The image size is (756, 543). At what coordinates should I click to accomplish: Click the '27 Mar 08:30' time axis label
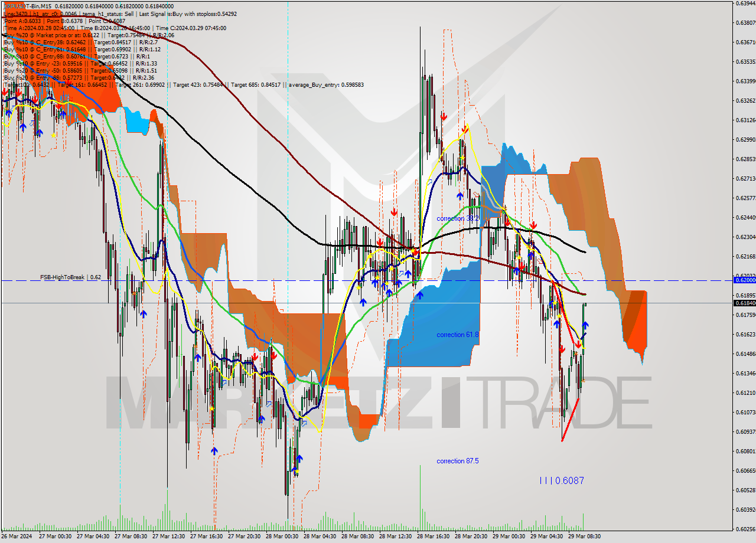coord(131,537)
